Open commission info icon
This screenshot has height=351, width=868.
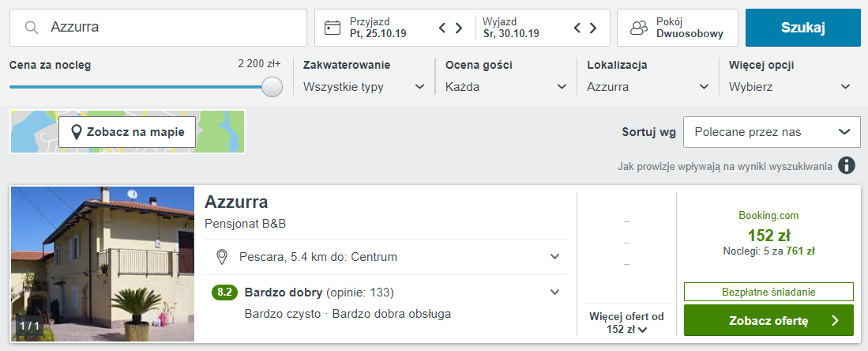click(847, 166)
